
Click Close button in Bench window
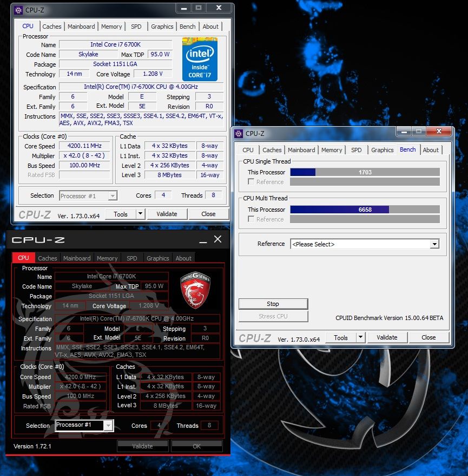[429, 337]
